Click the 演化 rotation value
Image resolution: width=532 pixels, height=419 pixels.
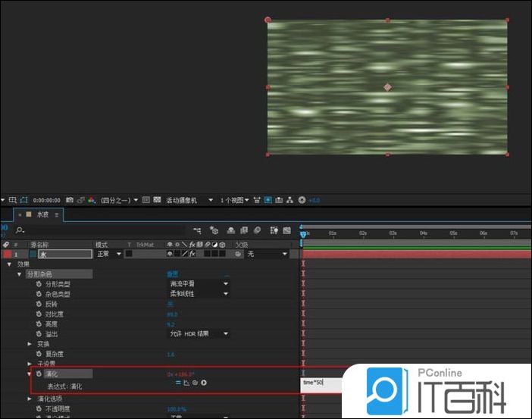181,374
